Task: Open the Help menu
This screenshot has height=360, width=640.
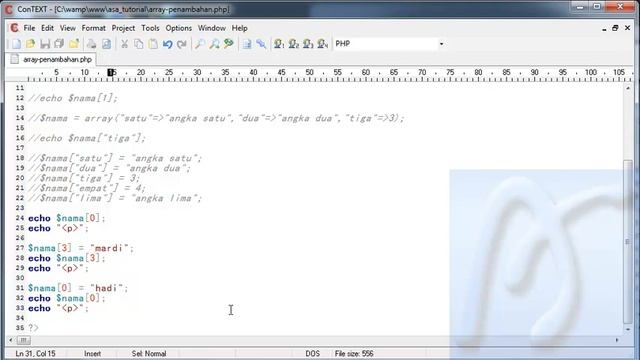Action: pyautogui.click(x=240, y=28)
